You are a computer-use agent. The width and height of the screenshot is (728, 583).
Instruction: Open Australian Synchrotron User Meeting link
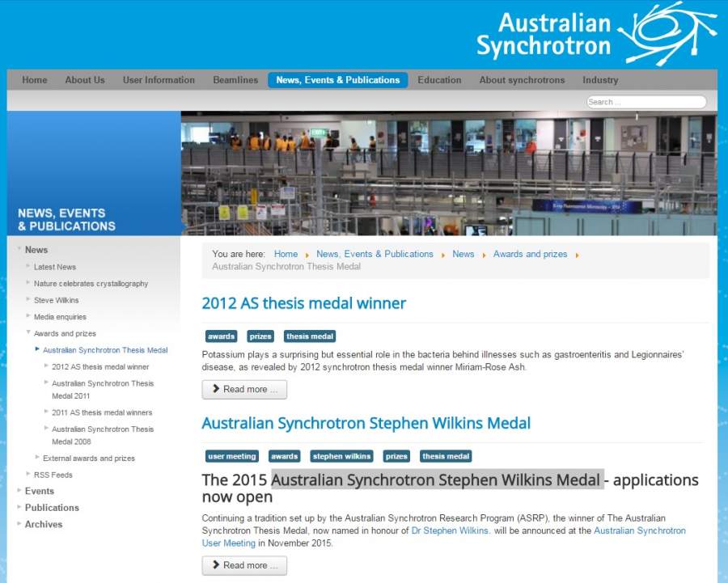tap(640, 530)
